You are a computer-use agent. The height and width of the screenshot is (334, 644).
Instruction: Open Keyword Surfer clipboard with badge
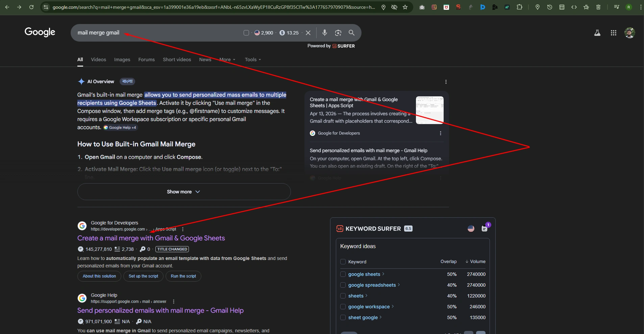tap(485, 228)
